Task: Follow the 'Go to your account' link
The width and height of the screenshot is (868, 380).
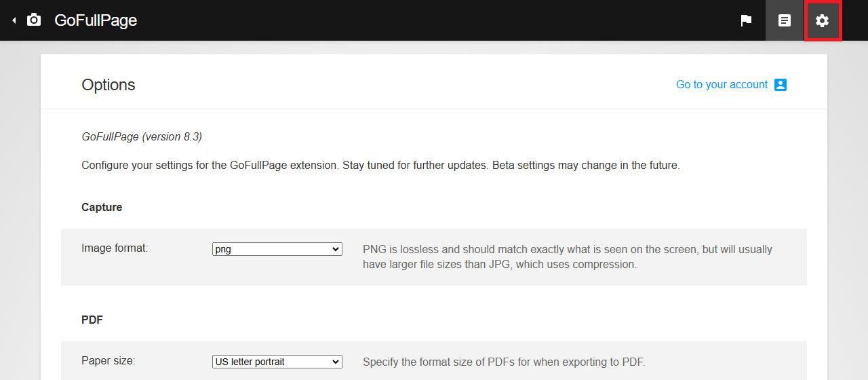Action: [722, 85]
